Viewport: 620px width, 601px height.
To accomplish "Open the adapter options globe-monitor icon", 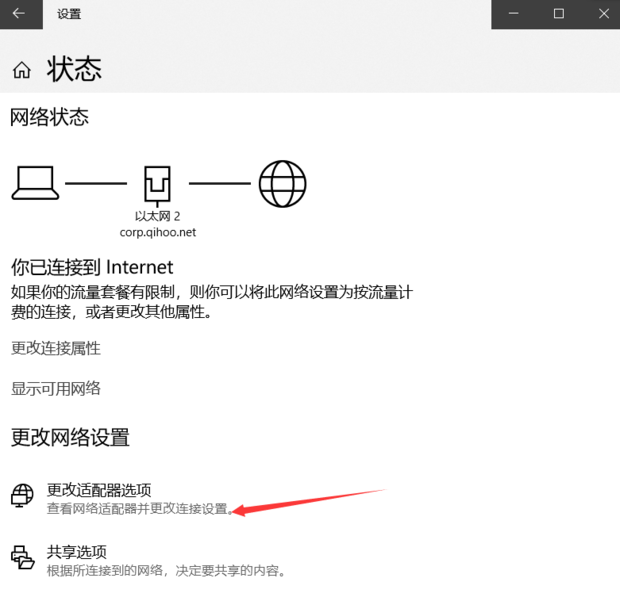I will (22, 495).
